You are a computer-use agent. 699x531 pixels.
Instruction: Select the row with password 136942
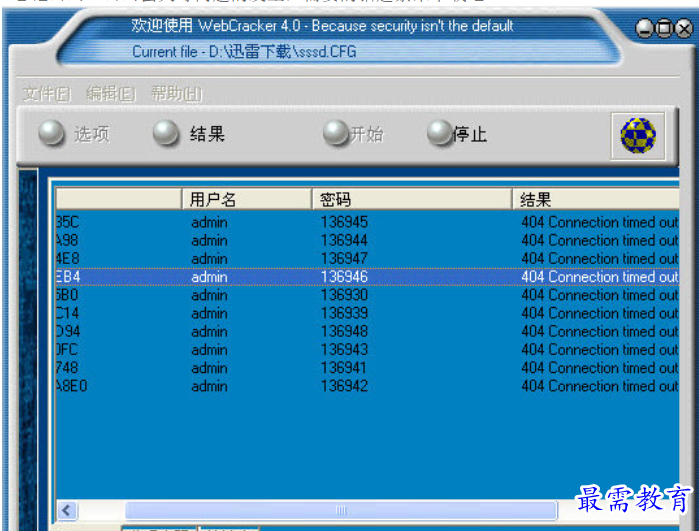tap(367, 386)
